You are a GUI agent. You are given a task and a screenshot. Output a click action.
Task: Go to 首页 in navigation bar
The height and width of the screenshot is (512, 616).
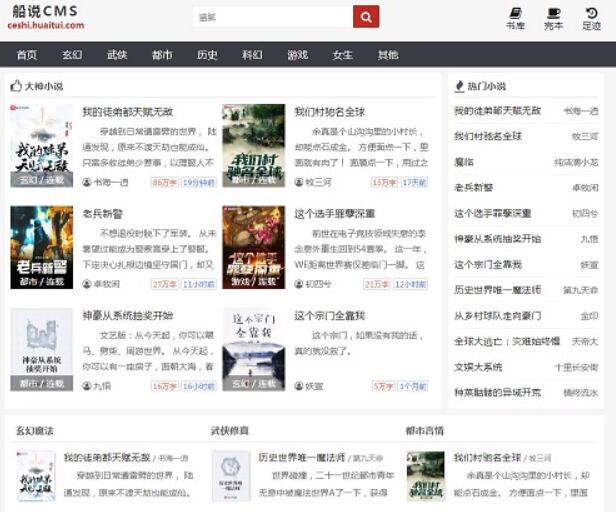[27, 55]
